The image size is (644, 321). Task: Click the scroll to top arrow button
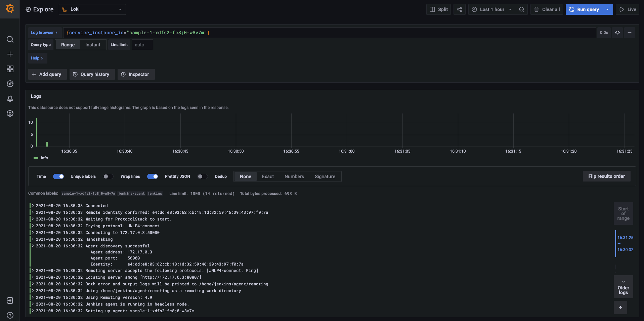(620, 308)
